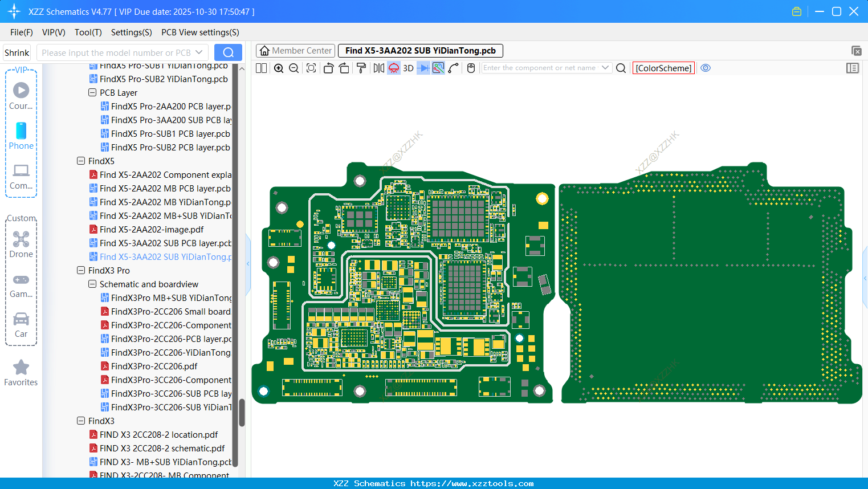Viewport: 868px width, 489px height.
Task: Open FindX3Pro-2CC206.pdf in the file tree
Action: point(154,366)
